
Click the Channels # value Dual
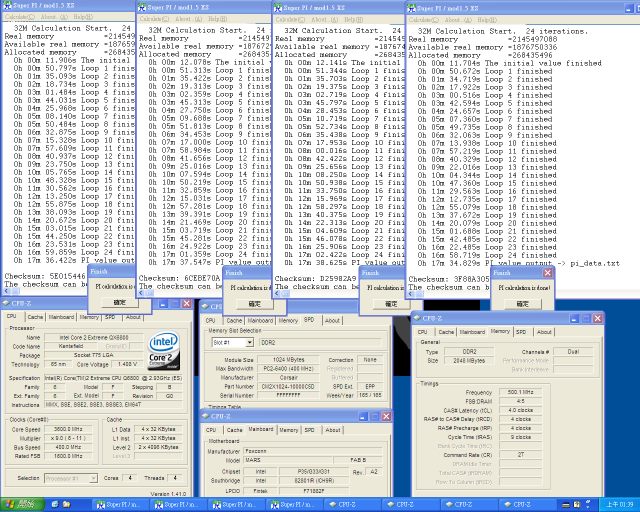point(573,352)
